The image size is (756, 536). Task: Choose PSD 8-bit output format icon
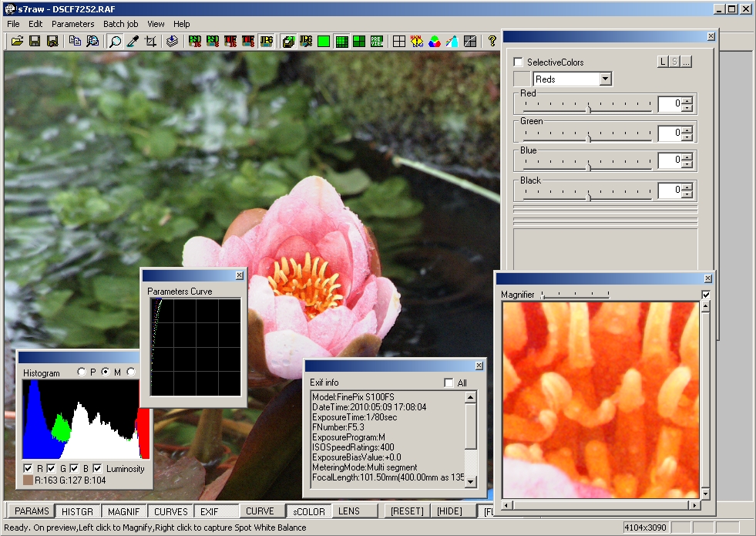[x=213, y=42]
